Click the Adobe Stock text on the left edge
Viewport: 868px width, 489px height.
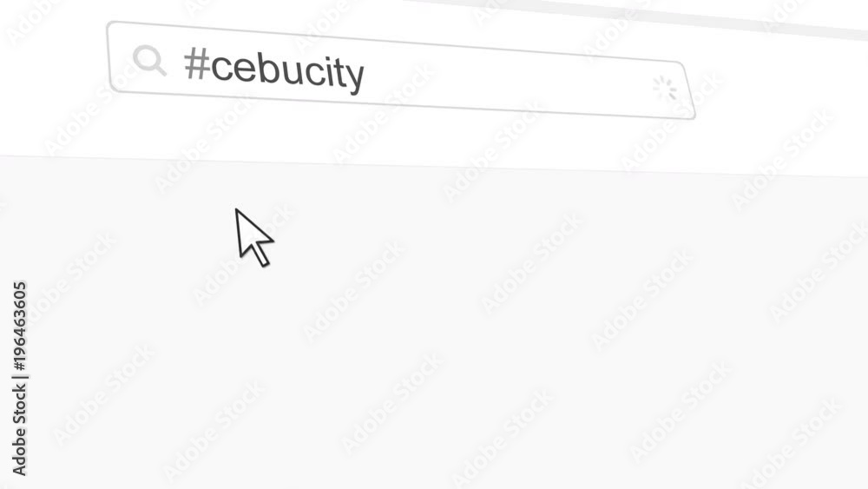tap(20, 431)
